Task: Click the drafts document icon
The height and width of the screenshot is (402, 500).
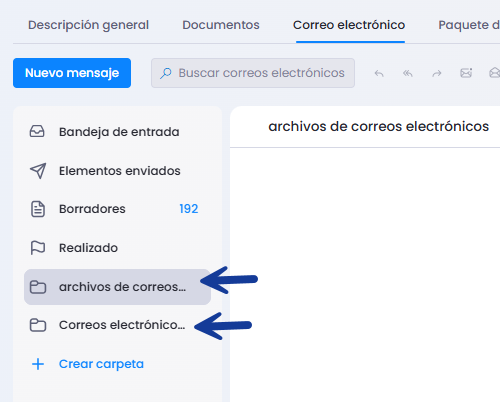Action: click(38, 209)
